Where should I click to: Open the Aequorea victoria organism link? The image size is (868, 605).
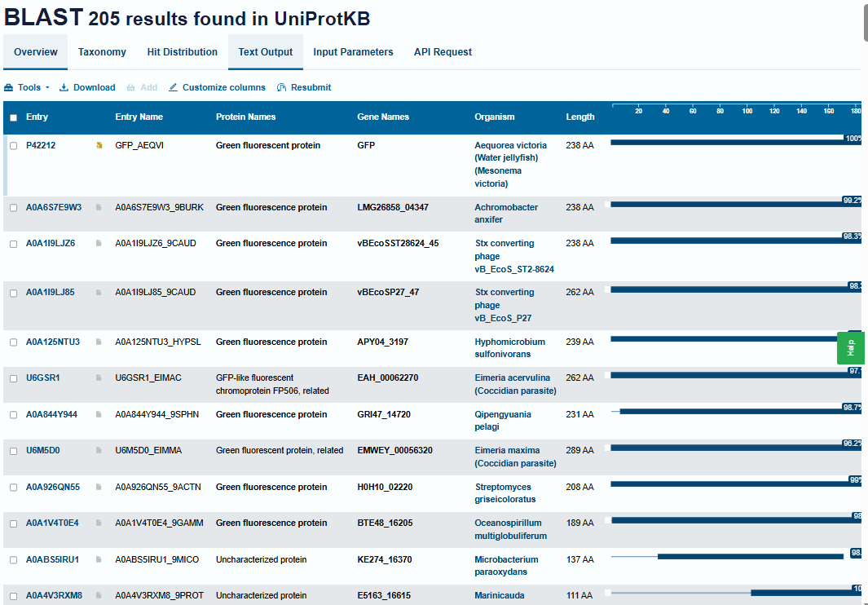click(510, 164)
